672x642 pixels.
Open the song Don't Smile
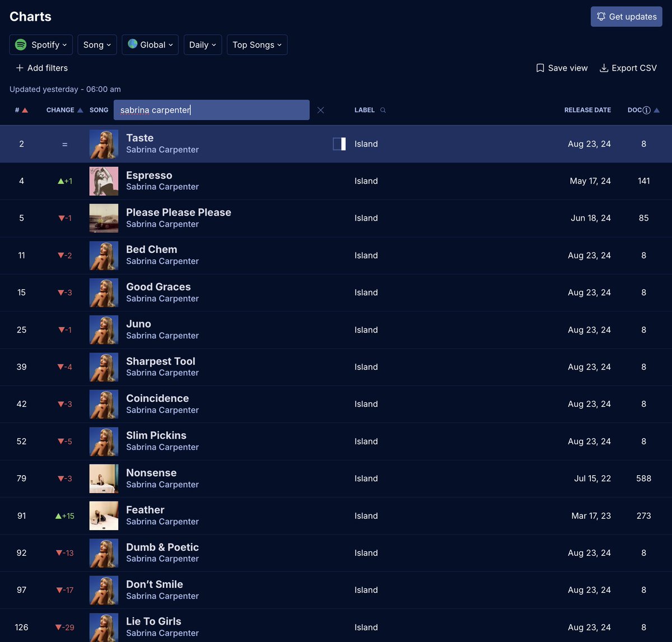(x=155, y=584)
